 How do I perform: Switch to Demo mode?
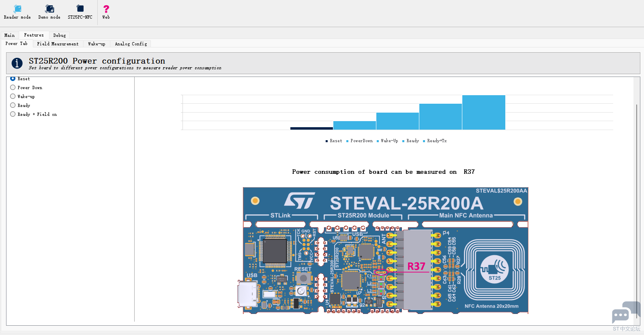[49, 12]
